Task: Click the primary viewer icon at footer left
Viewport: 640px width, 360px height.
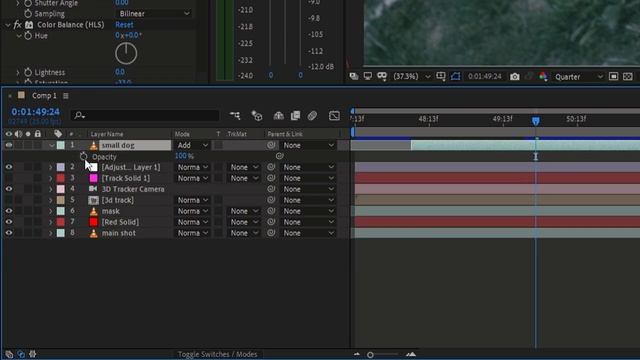Action: 354,76
